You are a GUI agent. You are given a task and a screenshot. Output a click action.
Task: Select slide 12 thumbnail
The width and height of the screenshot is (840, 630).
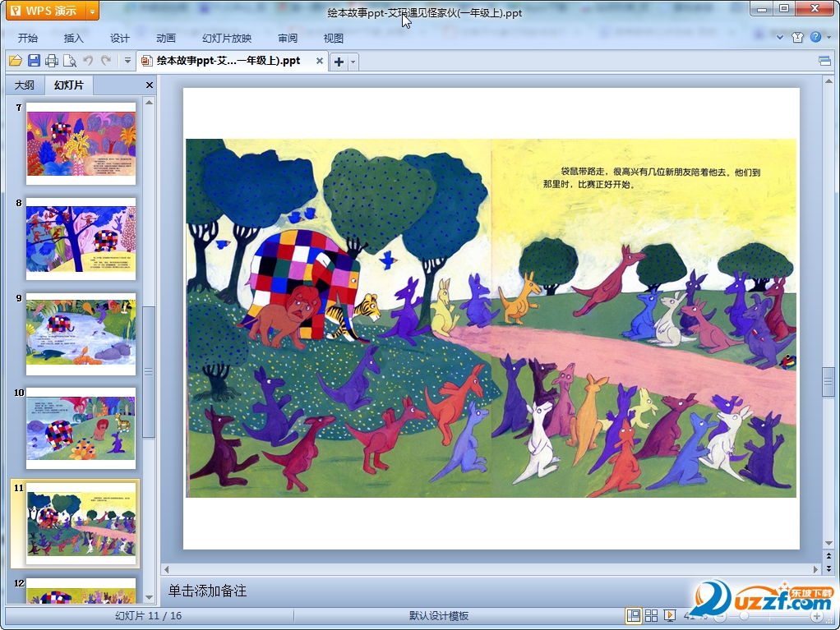(x=81, y=591)
